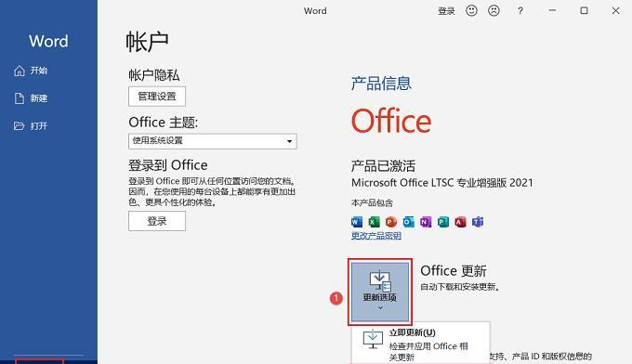
Task: Click 登录 link in title bar
Action: point(446,11)
